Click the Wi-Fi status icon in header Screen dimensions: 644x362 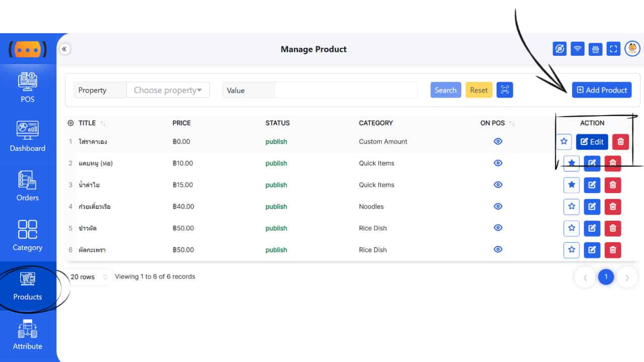[x=578, y=49]
